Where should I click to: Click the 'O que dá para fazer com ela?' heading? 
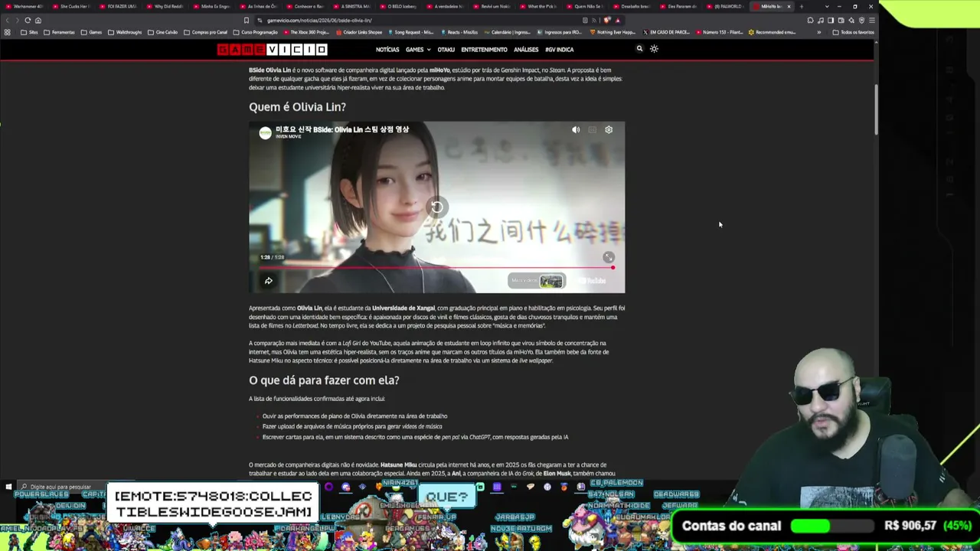point(324,380)
